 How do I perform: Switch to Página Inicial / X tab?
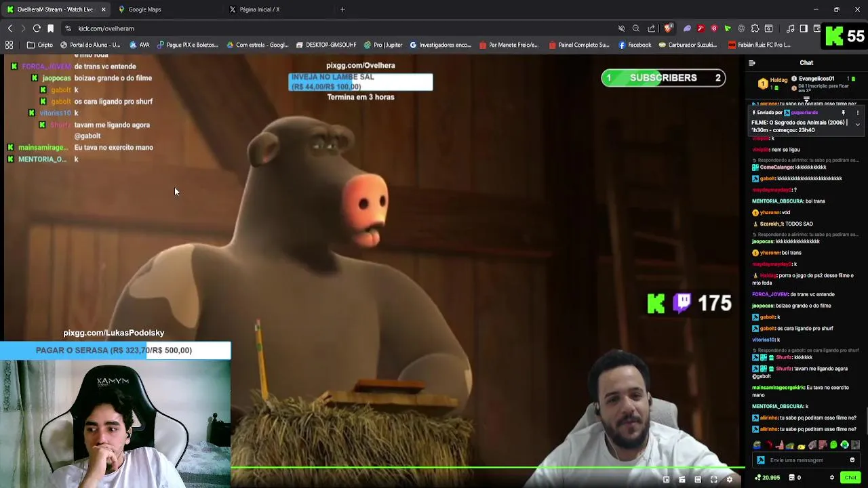[277, 9]
